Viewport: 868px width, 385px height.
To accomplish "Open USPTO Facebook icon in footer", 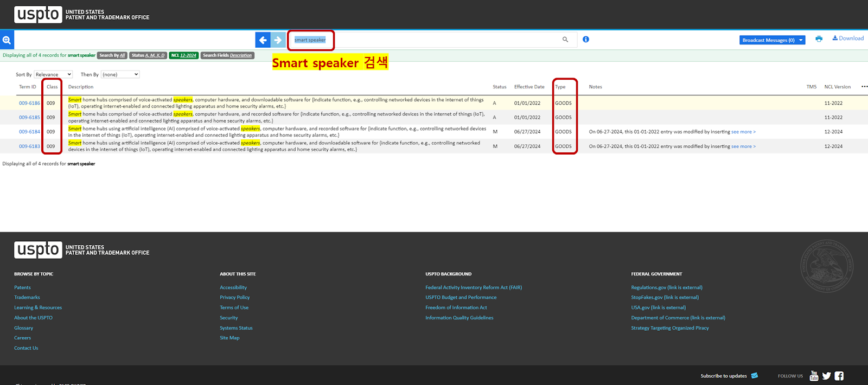I will (x=839, y=376).
